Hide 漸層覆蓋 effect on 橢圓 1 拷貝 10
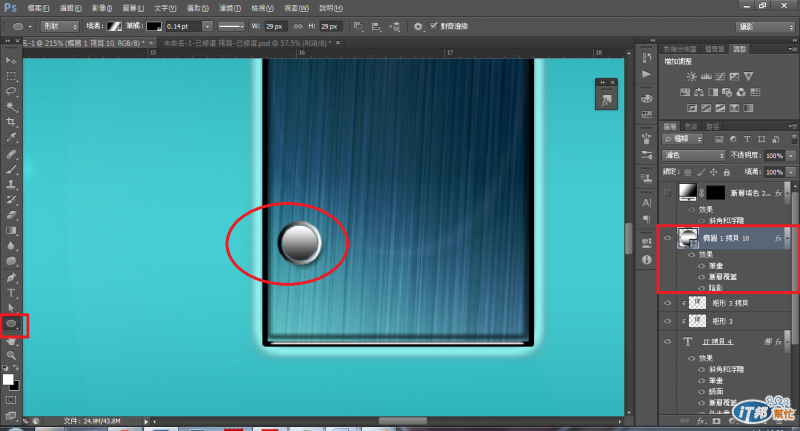The width and height of the screenshot is (800, 431). (x=702, y=276)
